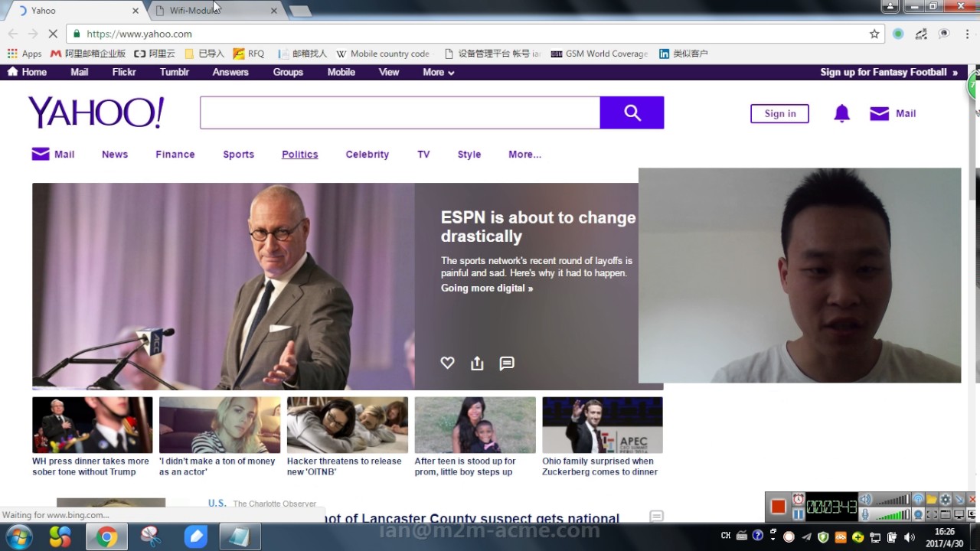Open Tumblr from the top bar
Image resolution: width=980 pixels, height=551 pixels.
(x=175, y=72)
